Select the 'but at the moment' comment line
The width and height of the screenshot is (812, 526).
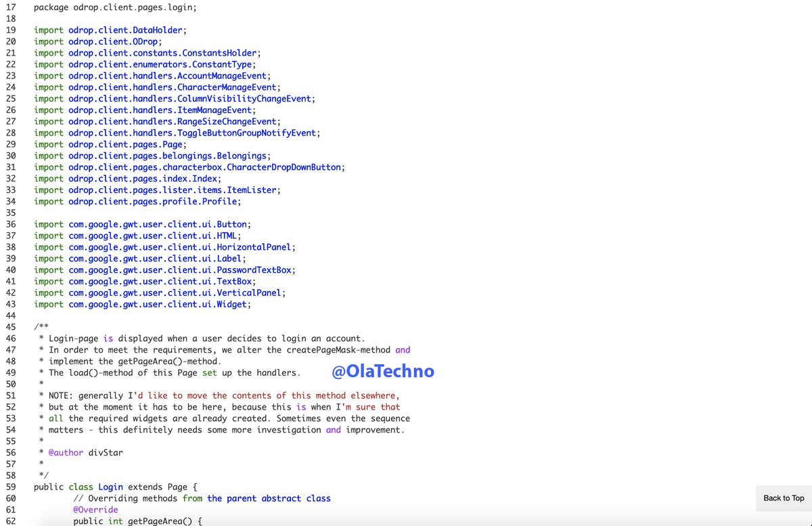tap(219, 408)
